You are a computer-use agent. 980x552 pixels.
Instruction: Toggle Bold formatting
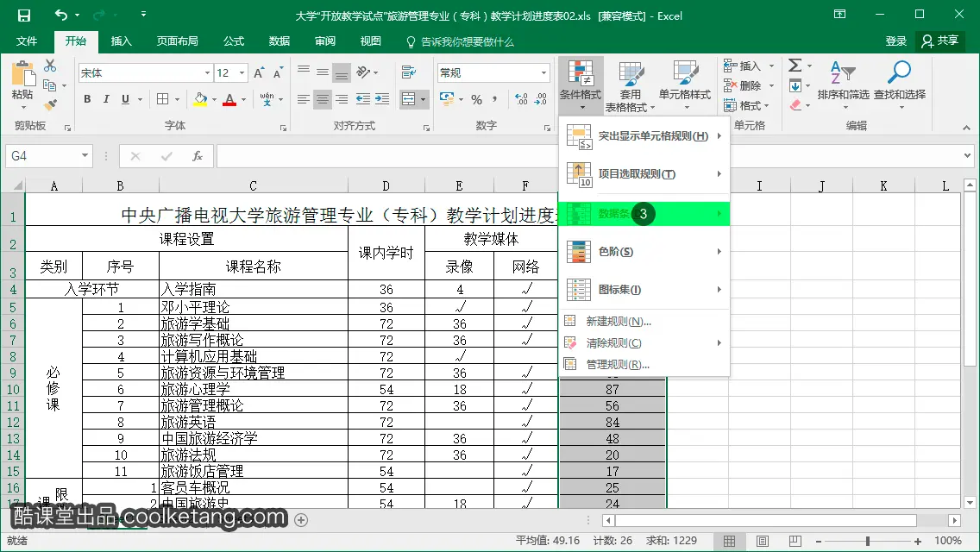(87, 99)
